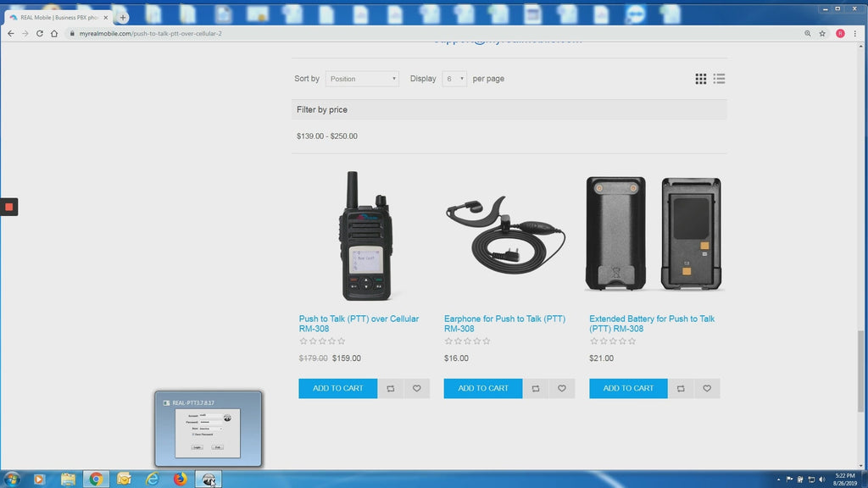868x488 pixels.
Task: Select the REAL Mobile browser tab
Action: 58,18
